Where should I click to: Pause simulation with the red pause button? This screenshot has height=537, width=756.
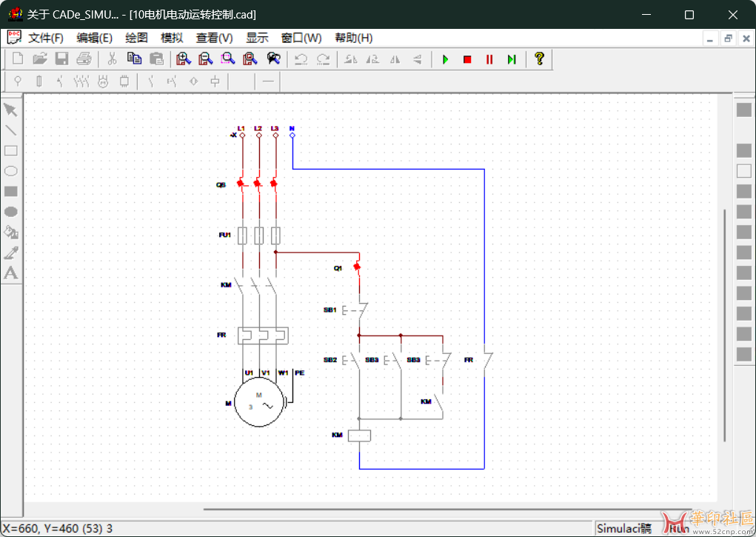pos(489,59)
